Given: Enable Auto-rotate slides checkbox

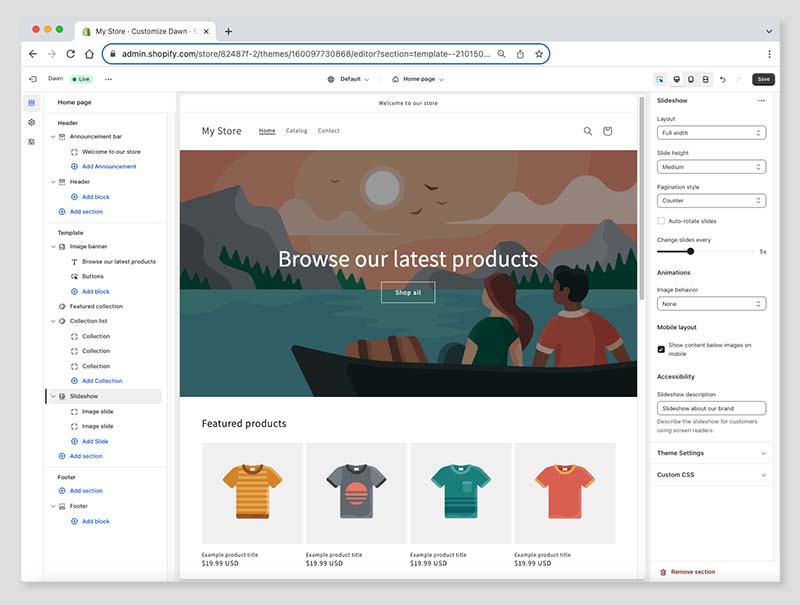Looking at the screenshot, I should pos(661,221).
